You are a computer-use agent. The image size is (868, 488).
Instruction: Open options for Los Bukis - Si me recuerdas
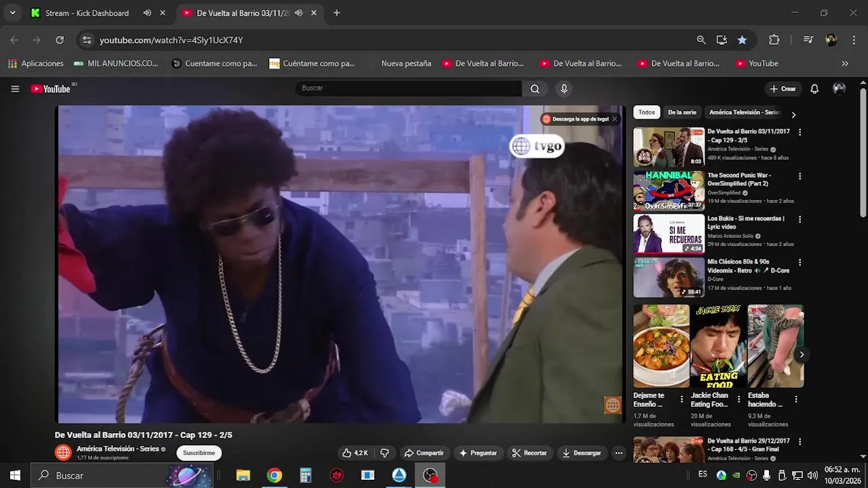coord(800,219)
